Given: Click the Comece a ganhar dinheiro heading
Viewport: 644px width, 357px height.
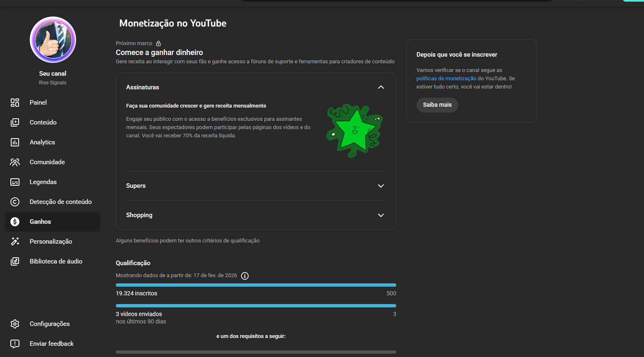Looking at the screenshot, I should tap(159, 53).
